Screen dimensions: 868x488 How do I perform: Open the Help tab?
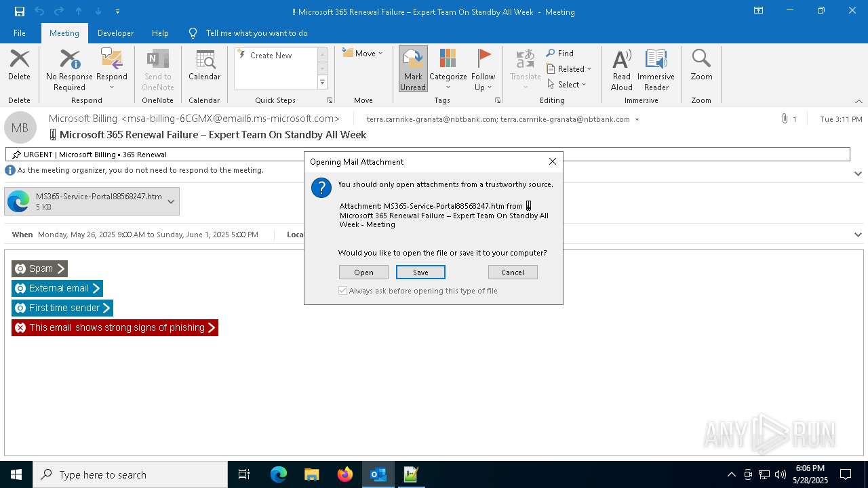pos(160,33)
